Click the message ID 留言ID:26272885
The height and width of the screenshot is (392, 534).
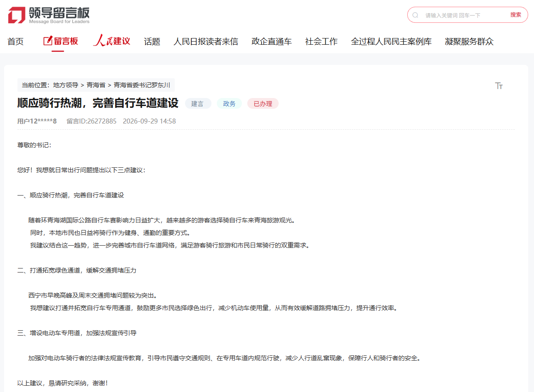pyautogui.click(x=91, y=121)
